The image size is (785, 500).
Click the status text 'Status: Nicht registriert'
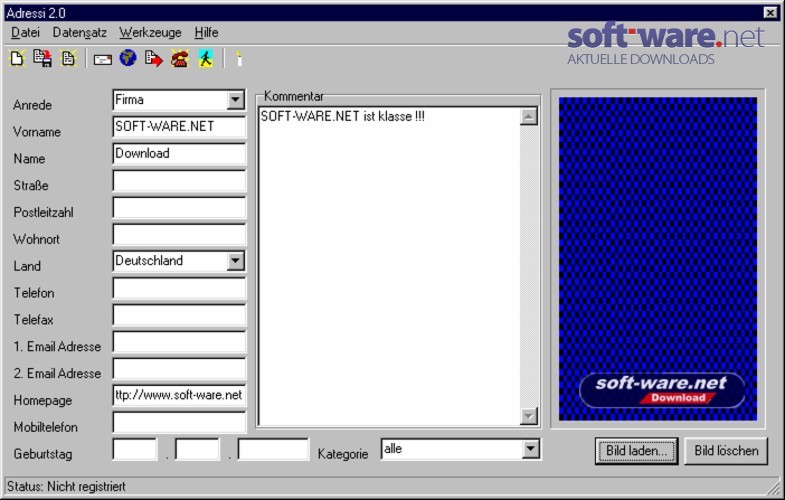66,486
